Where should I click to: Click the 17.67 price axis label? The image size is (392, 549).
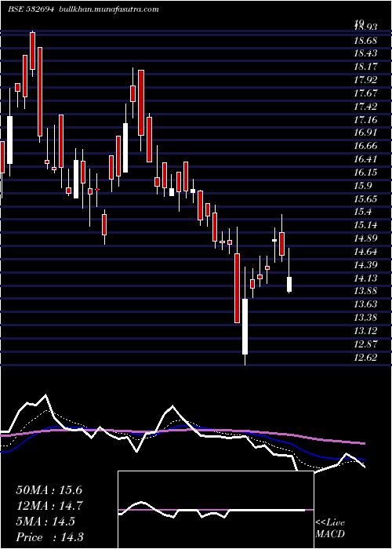coord(365,93)
